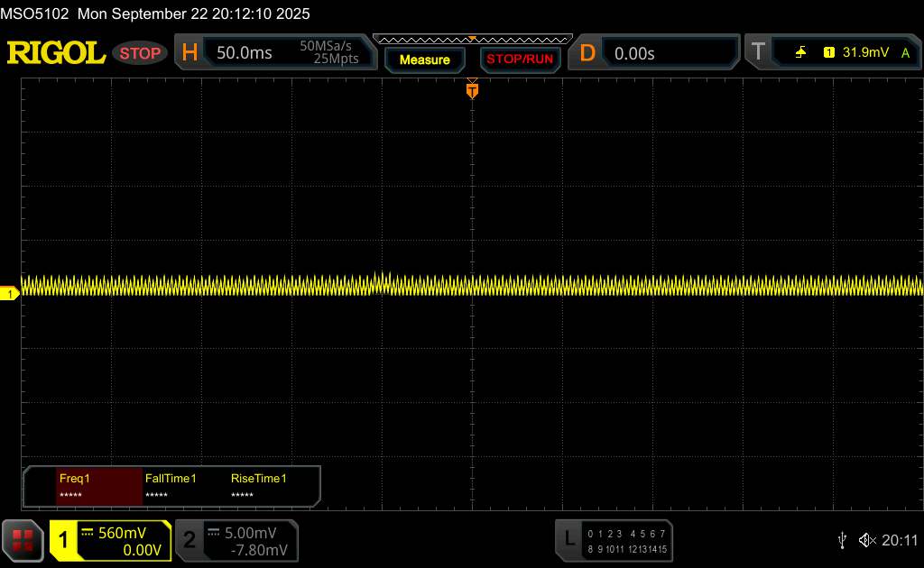924x568 pixels.
Task: Enable channel 2 badge
Action: pos(189,540)
